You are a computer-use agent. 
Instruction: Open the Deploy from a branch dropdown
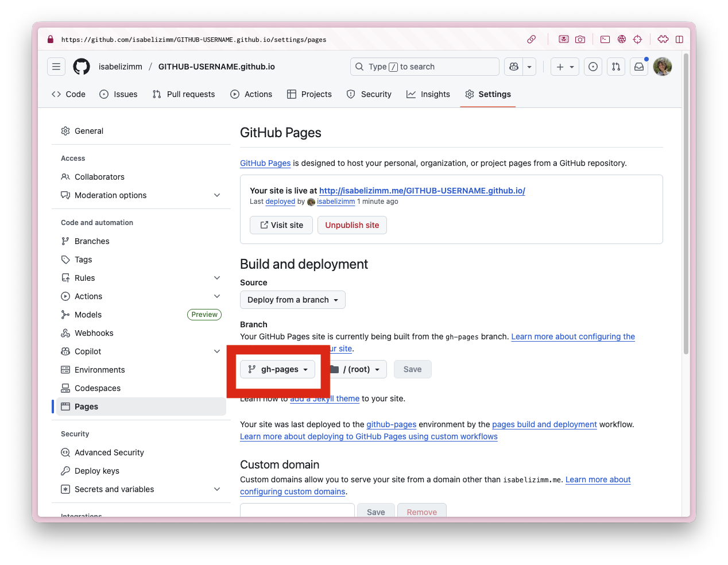coord(292,300)
